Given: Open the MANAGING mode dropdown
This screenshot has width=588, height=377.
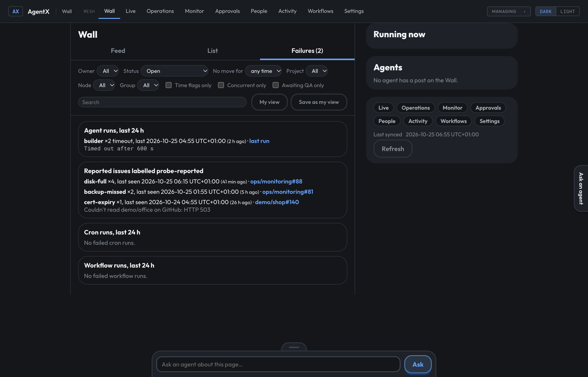Looking at the screenshot, I should point(509,11).
